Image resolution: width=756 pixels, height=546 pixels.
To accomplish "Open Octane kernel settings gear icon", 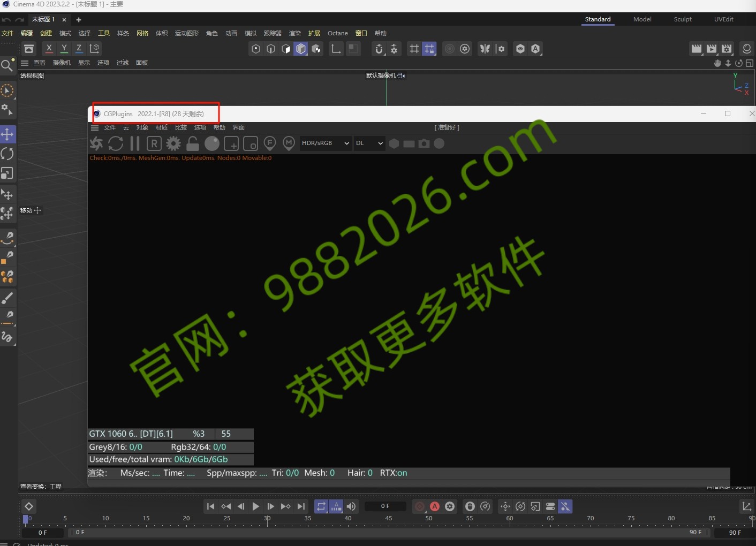I will click(173, 143).
